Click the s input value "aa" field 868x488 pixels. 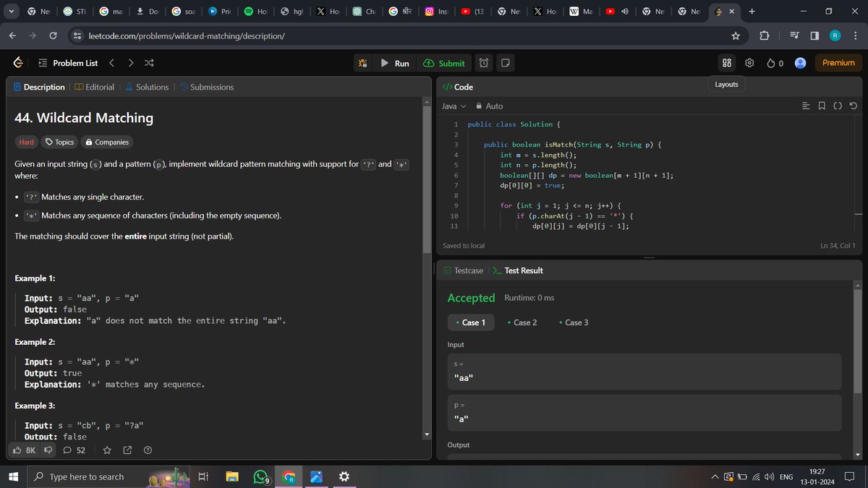[644, 372]
